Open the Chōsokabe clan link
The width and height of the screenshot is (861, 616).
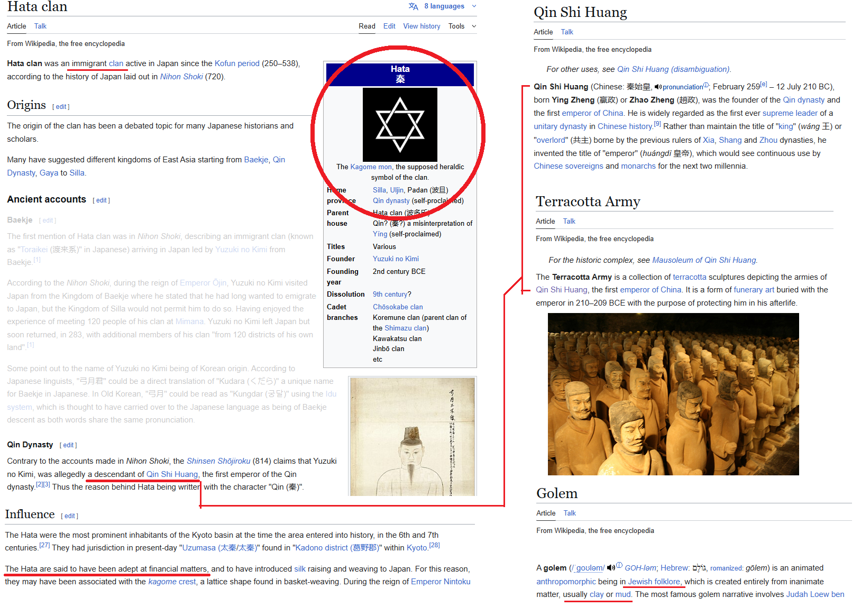[x=398, y=307]
